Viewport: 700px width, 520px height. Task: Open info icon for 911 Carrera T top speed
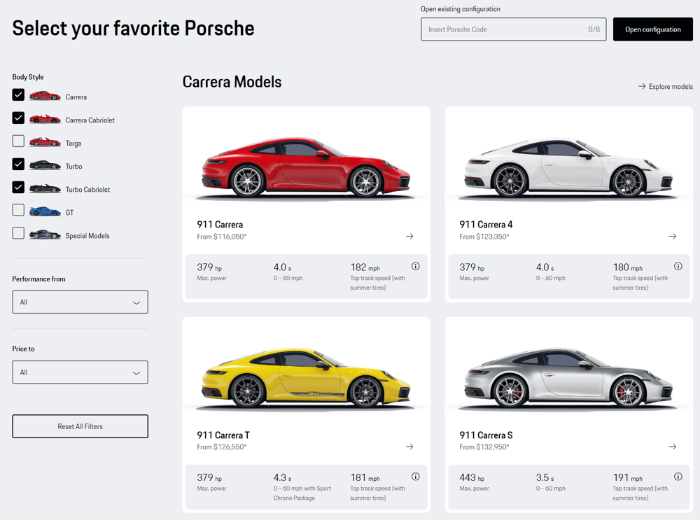(415, 476)
